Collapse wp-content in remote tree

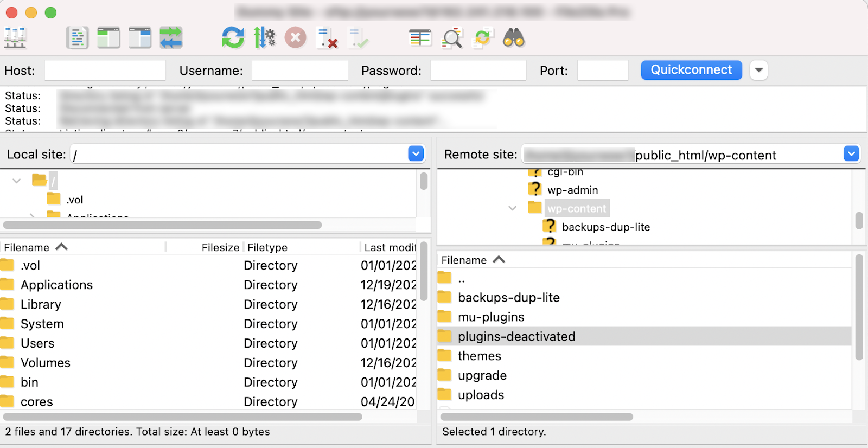(512, 208)
